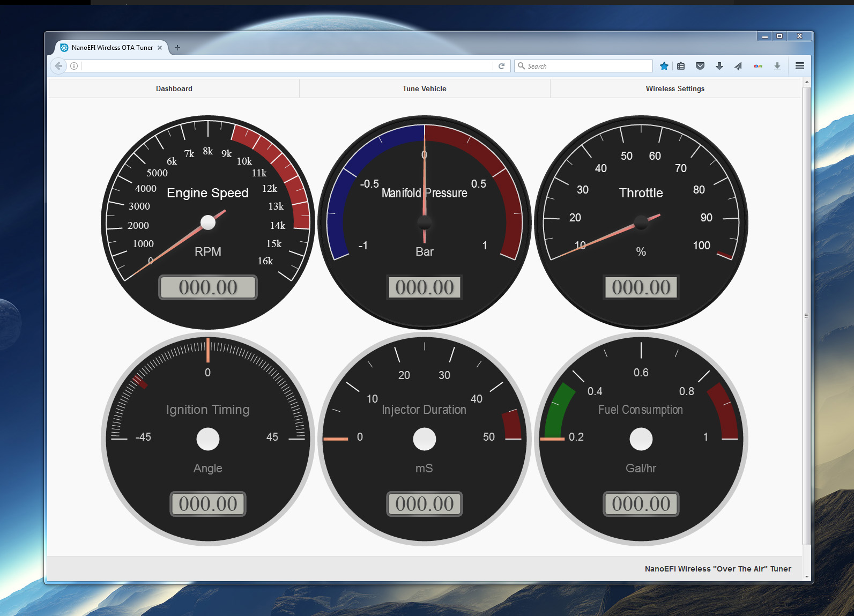Click the Injector Duration gauge
The height and width of the screenshot is (616, 854).
tap(425, 439)
